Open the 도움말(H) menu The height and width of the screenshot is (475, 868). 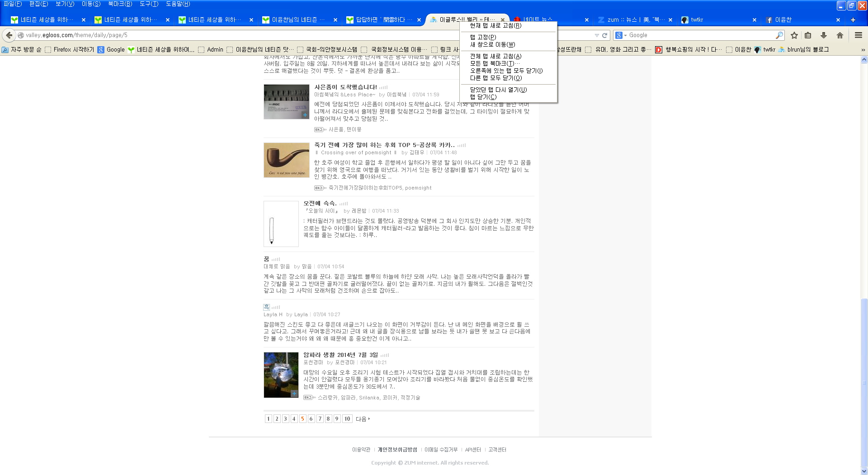click(x=178, y=4)
